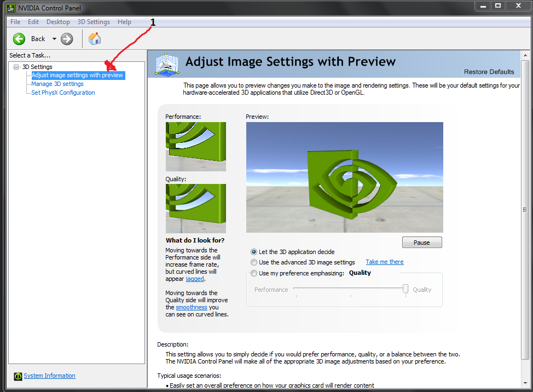533x392 pixels.
Task: Open the 3D Settings menu
Action: tap(94, 22)
